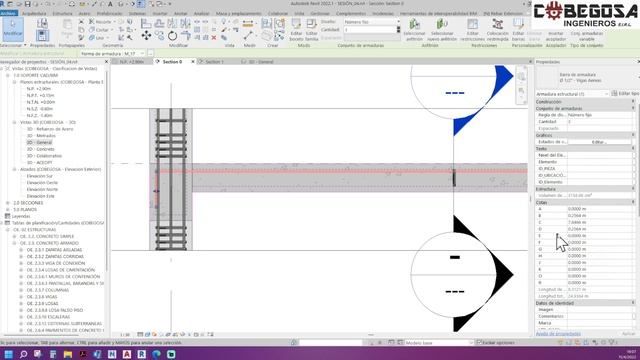Click Editar restricciones icon
640x360 pixels.
[x=472, y=30]
